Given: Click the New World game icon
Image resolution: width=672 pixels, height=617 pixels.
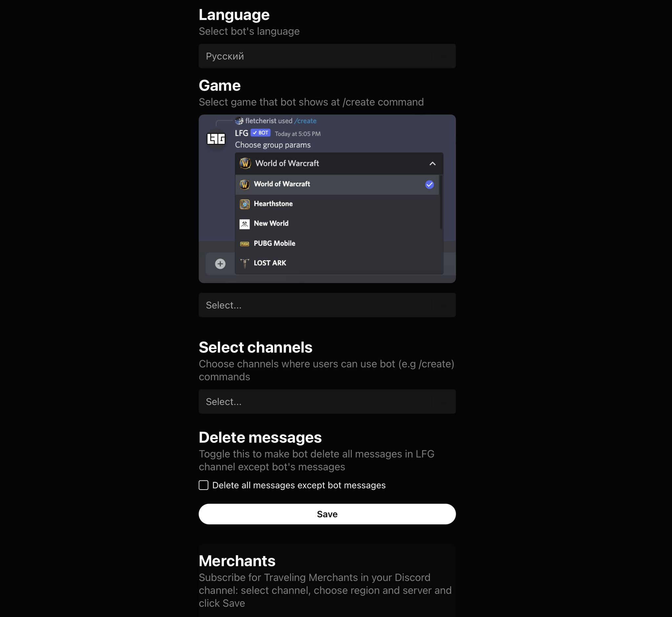Looking at the screenshot, I should point(245,224).
